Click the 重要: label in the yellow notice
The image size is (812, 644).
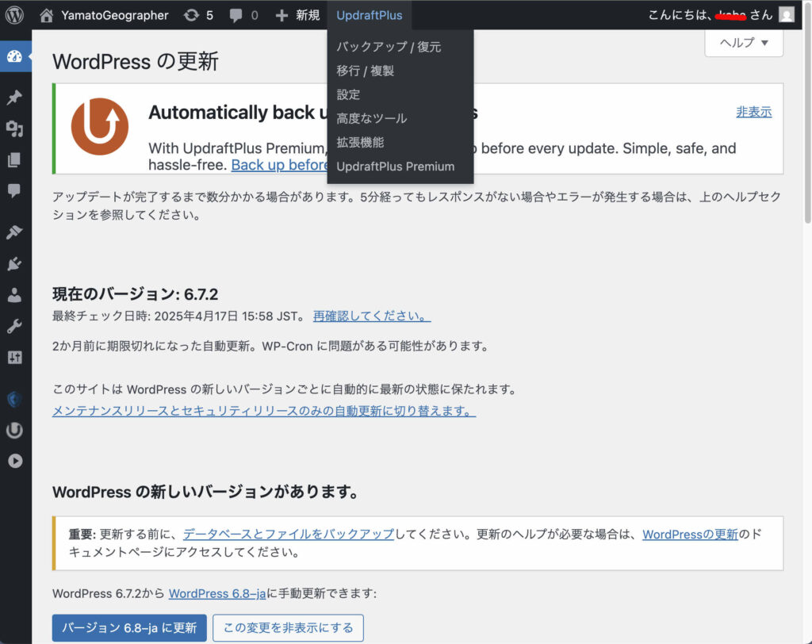coord(82,534)
